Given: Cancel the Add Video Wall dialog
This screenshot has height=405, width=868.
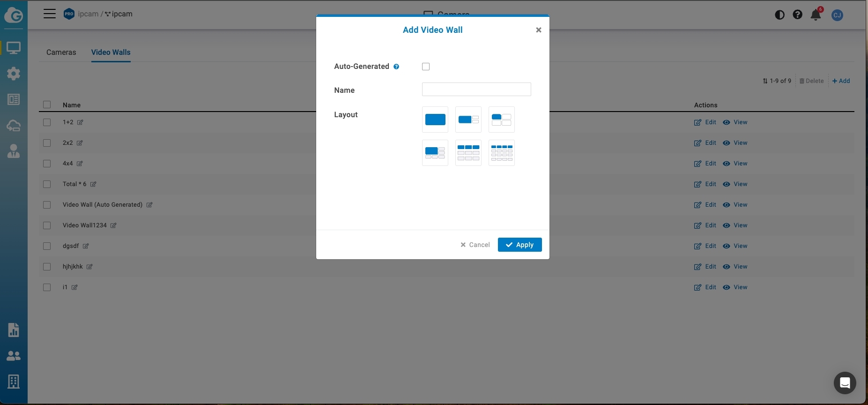Looking at the screenshot, I should click(475, 245).
